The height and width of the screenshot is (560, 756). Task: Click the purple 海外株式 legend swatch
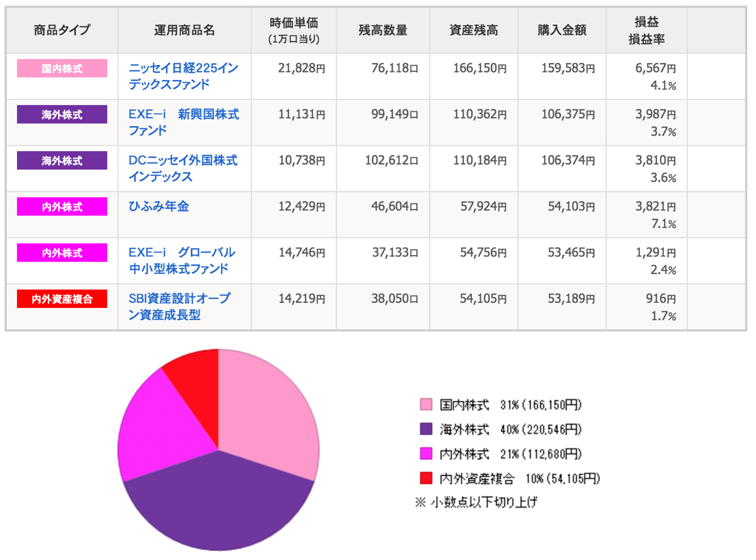[426, 429]
